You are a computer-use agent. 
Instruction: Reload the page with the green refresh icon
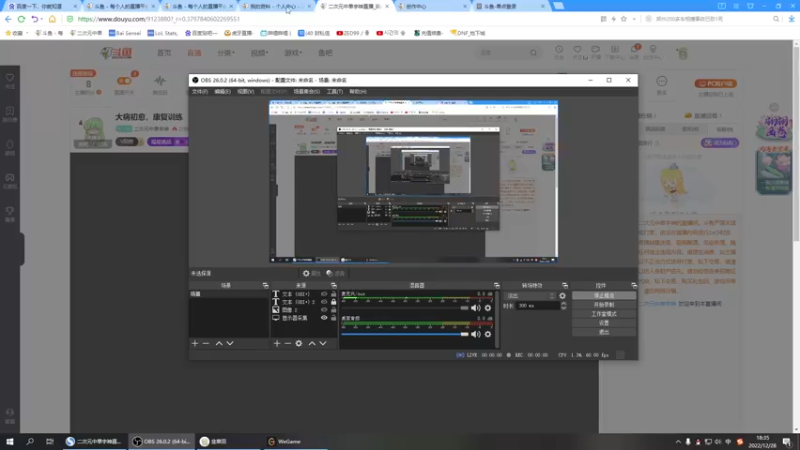(21, 19)
